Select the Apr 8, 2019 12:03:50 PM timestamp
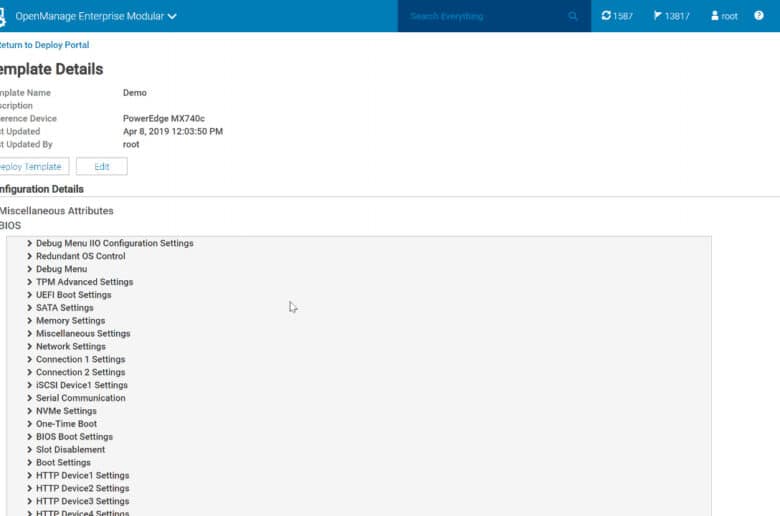This screenshot has width=780, height=516. click(173, 131)
